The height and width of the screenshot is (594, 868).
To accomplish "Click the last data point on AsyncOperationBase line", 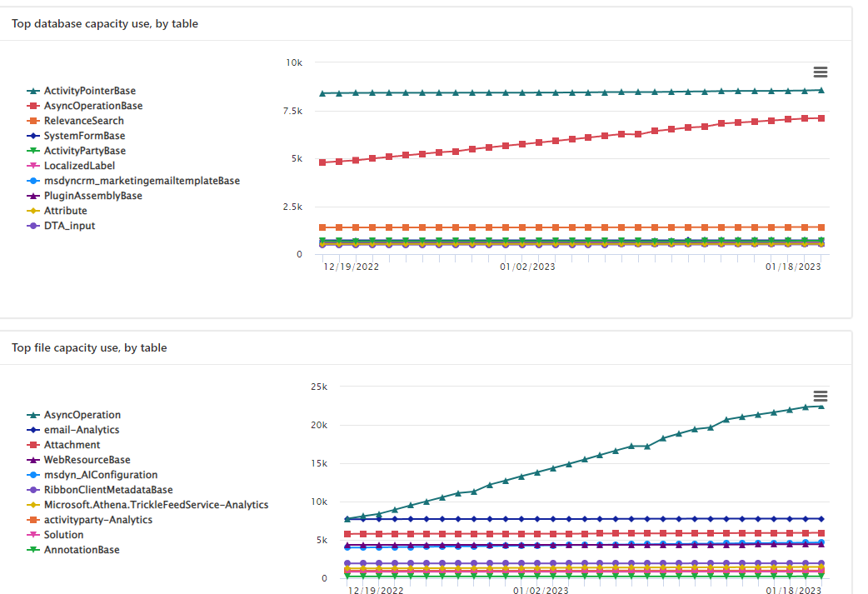I will [821, 118].
